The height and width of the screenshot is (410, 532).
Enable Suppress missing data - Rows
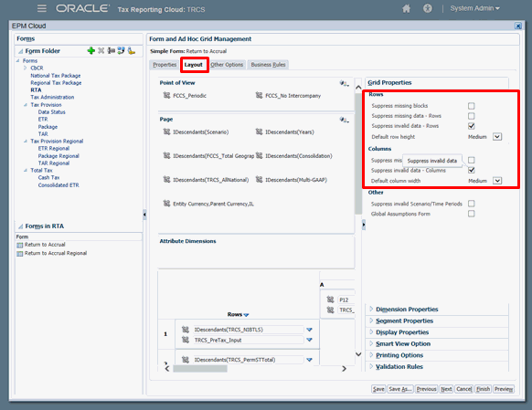click(x=472, y=116)
